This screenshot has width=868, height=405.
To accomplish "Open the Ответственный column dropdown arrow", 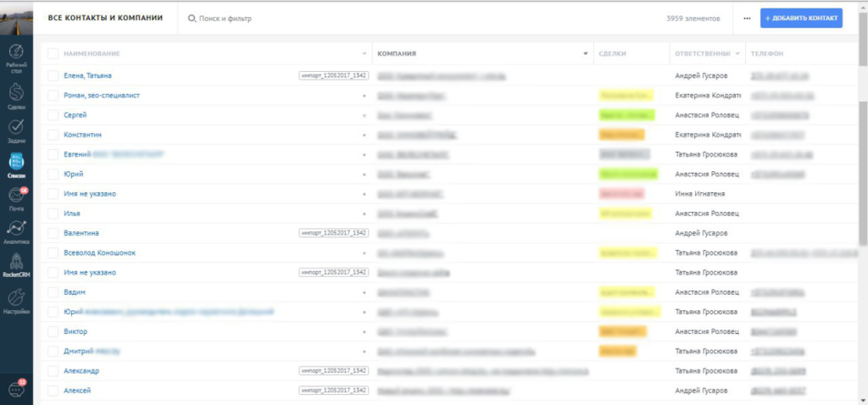I will (x=737, y=54).
